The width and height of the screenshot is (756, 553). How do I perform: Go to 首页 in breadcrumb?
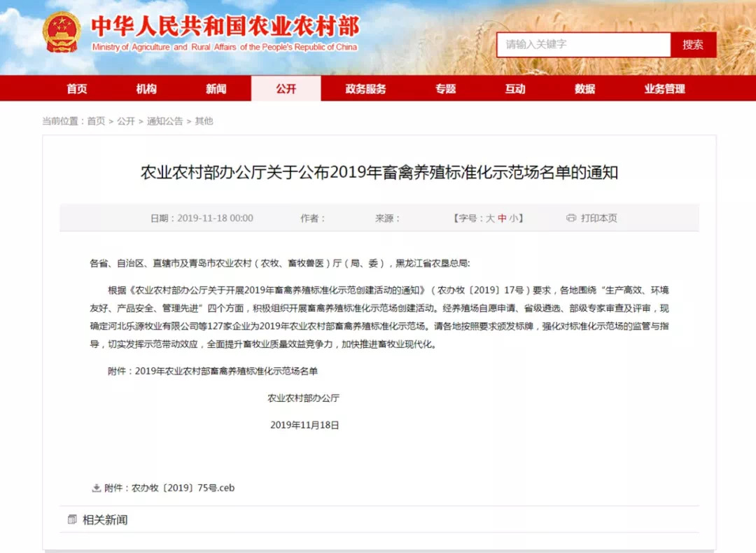tap(96, 121)
